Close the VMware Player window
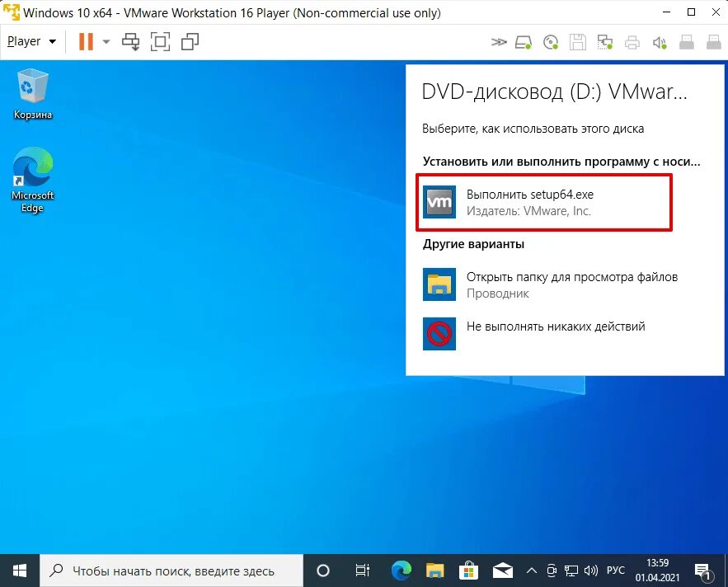 (716, 12)
